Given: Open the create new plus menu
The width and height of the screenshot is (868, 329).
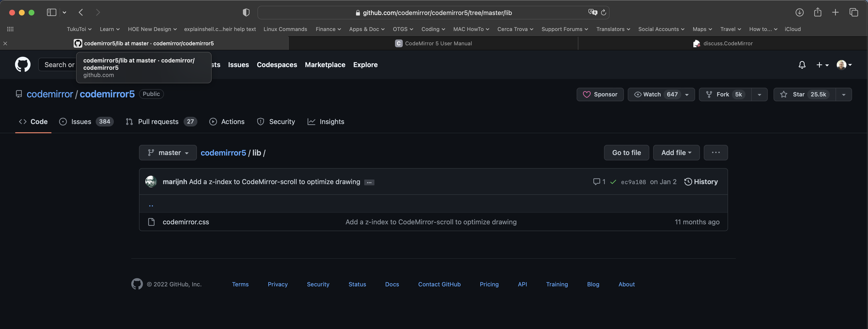Looking at the screenshot, I should (822, 65).
